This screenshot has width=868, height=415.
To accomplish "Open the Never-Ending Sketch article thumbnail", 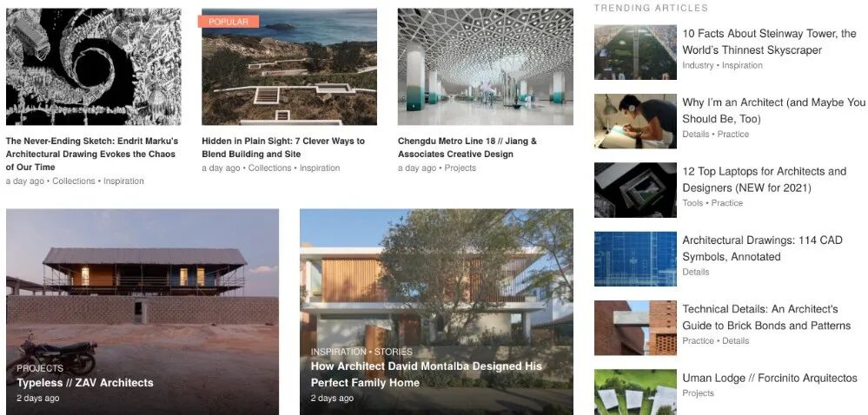I will pos(94,66).
